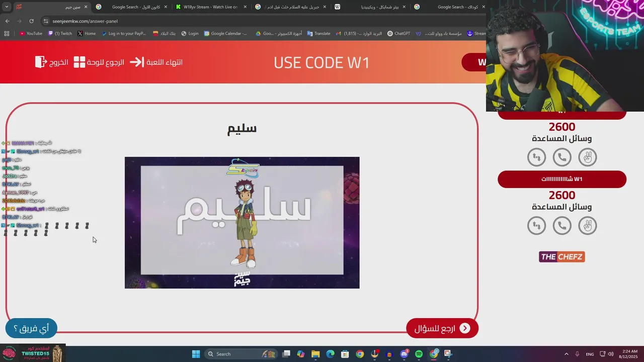This screenshot has width=644, height=362.
Task: Click the arrow-to-bar icon beside انتهاء اللعبة
Action: [136, 62]
